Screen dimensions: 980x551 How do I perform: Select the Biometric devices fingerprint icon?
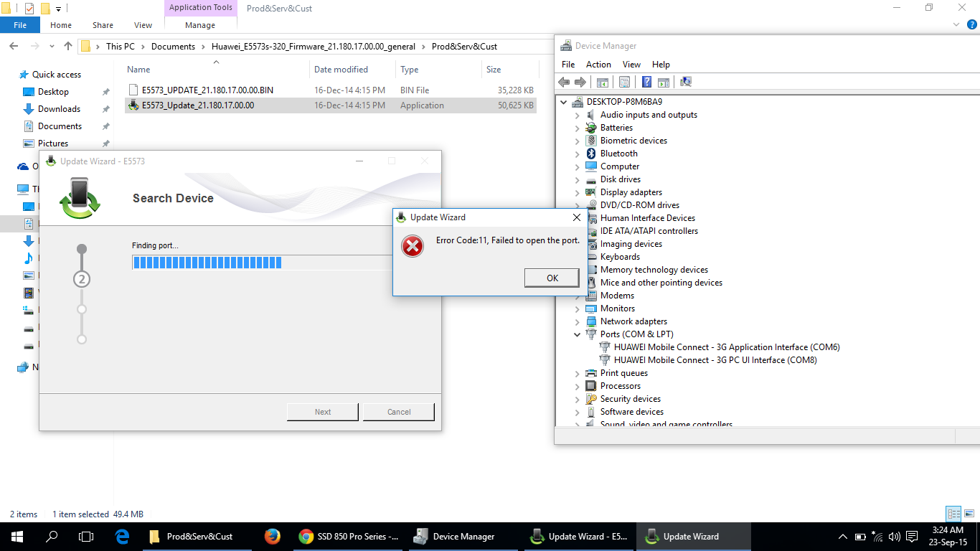click(x=591, y=141)
